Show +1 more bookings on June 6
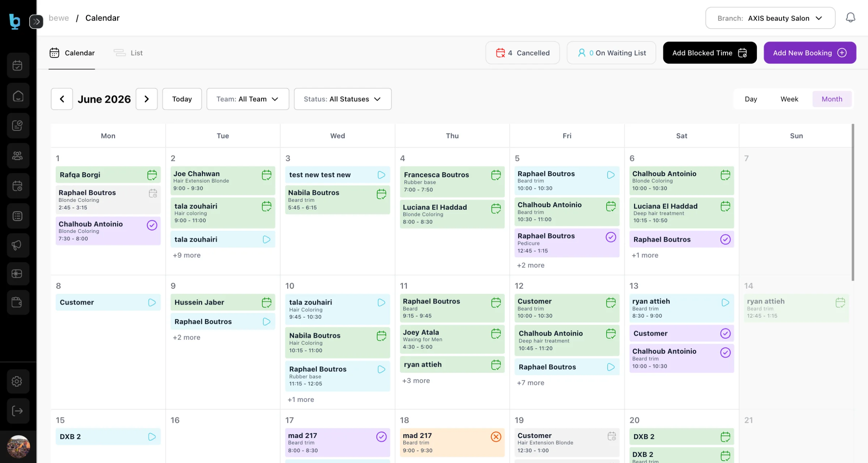The width and height of the screenshot is (868, 463). [645, 255]
